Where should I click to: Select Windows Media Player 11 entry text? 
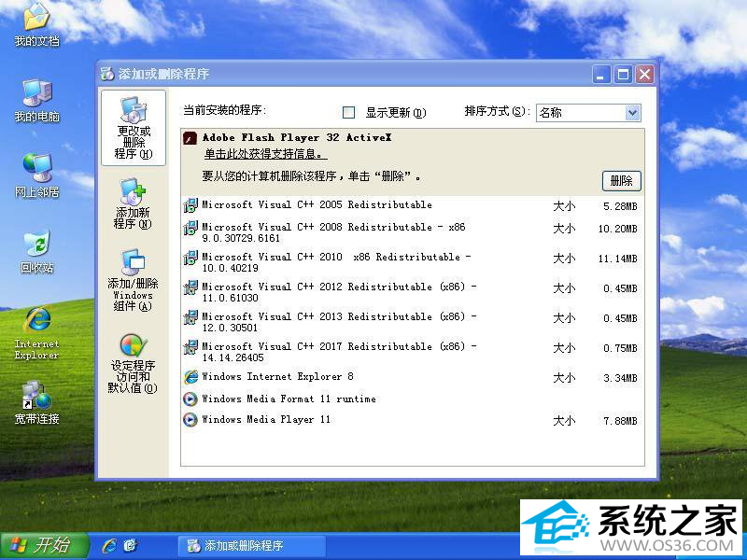click(x=266, y=419)
